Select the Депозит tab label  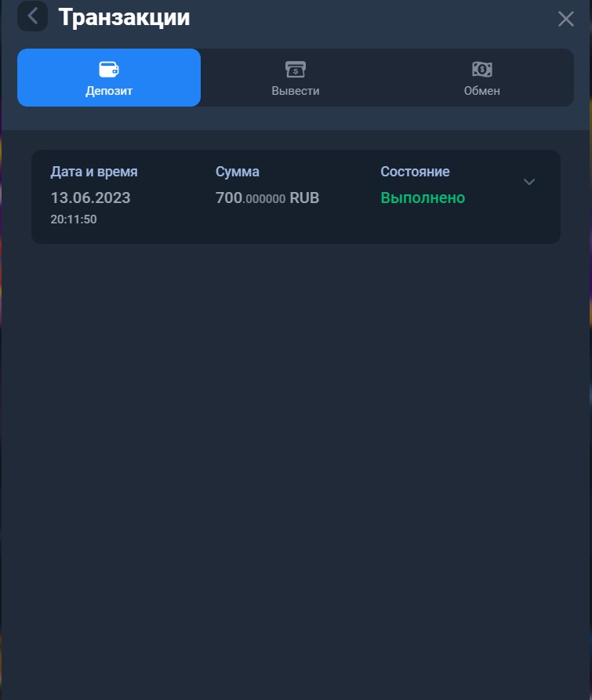pos(109,91)
